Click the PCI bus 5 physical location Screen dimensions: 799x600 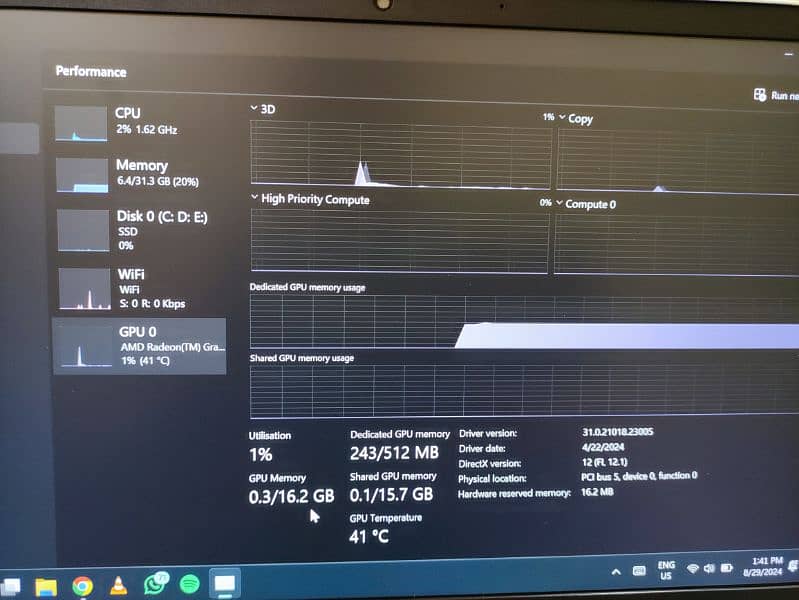pos(639,476)
